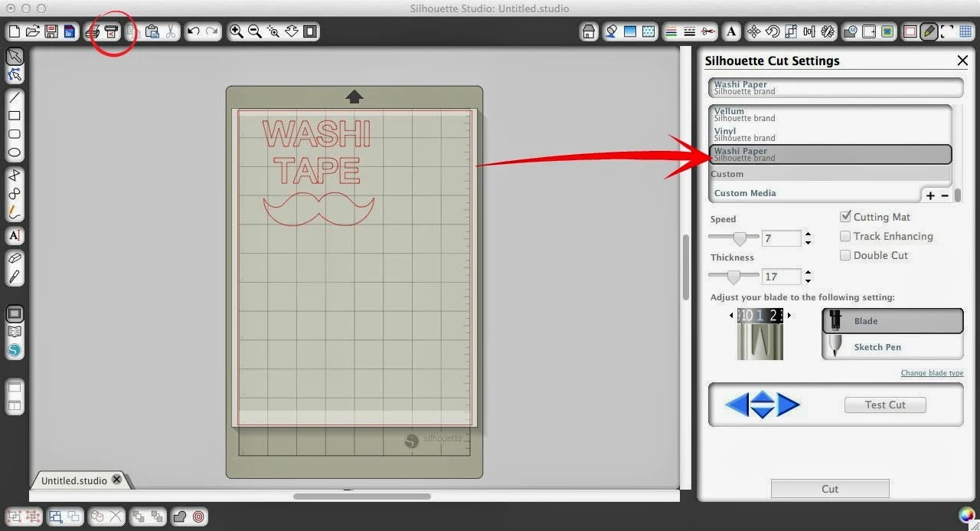This screenshot has height=531, width=980.
Task: Increase the Speed value with the up stepper
Action: point(808,234)
